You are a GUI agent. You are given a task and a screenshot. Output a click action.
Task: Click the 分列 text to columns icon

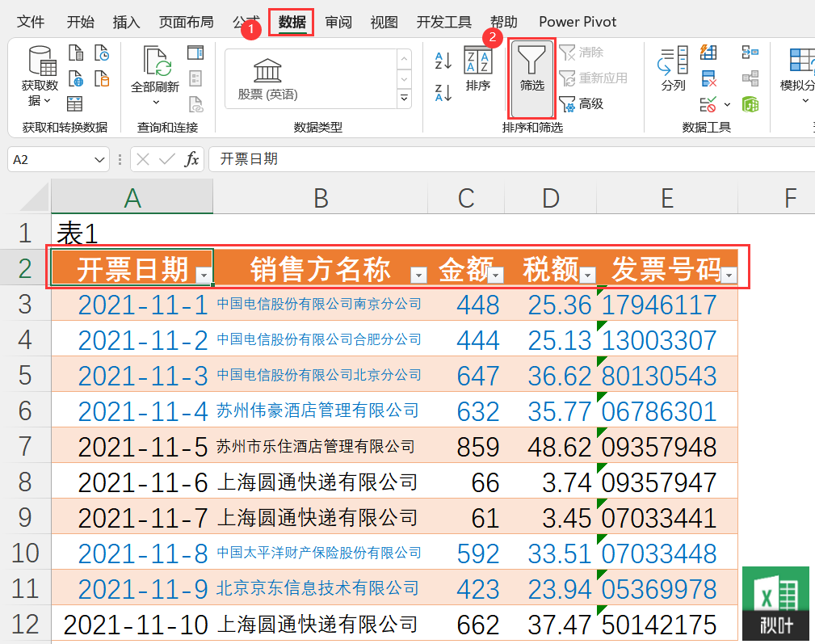pos(673,69)
